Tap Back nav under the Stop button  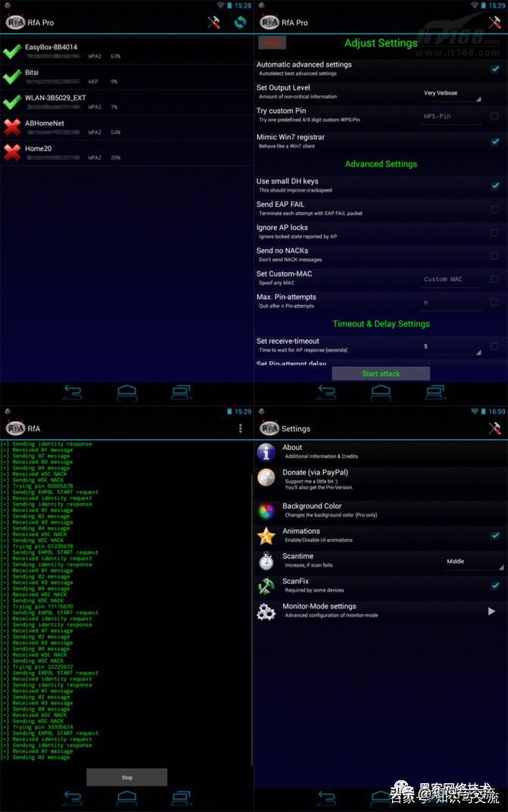click(73, 798)
